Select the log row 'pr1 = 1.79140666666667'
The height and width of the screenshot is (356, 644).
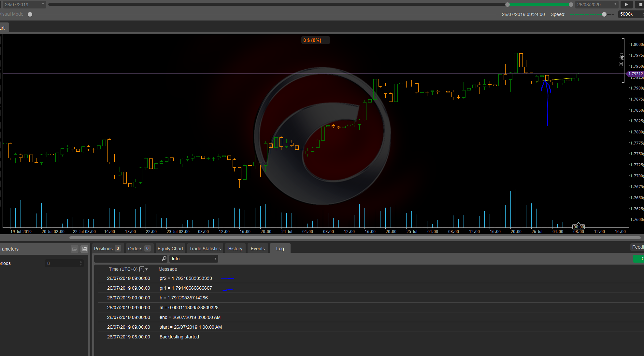coord(371,288)
